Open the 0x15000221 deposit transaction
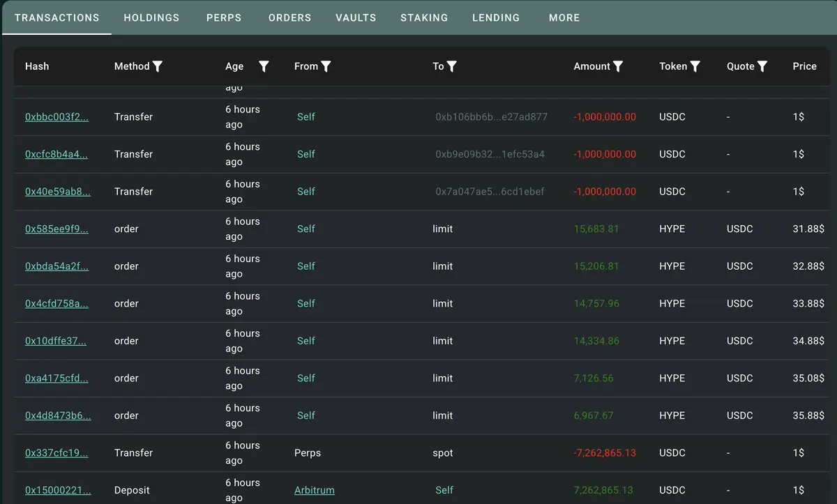The image size is (837, 504). 58,490
